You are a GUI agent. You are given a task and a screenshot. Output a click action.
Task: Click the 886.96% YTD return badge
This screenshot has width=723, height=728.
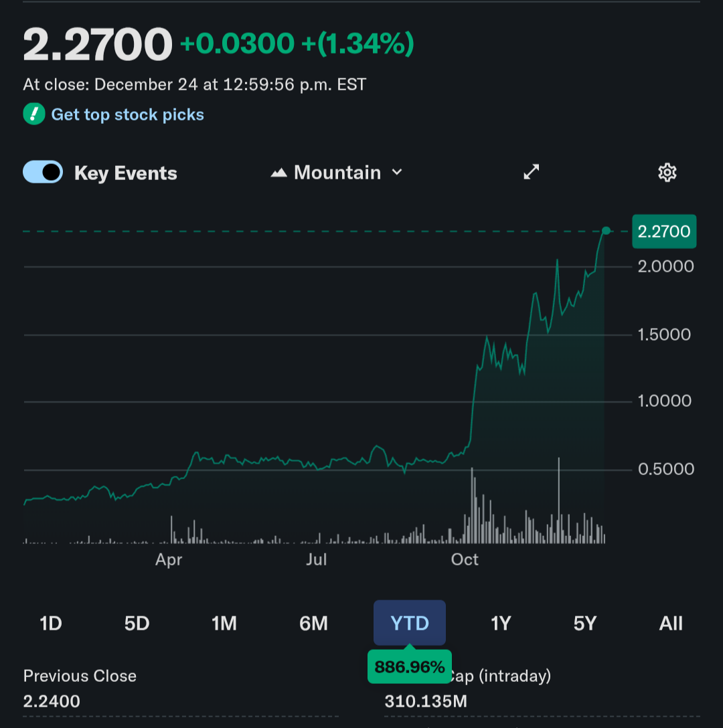click(x=409, y=666)
